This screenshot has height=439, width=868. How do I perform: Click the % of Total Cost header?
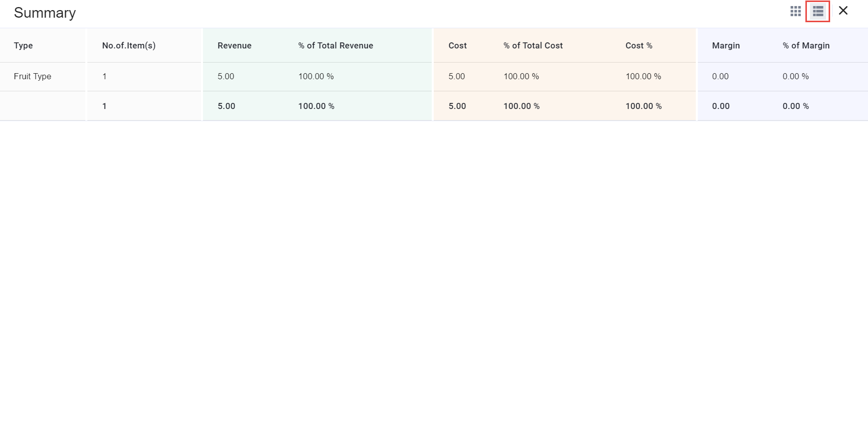533,45
